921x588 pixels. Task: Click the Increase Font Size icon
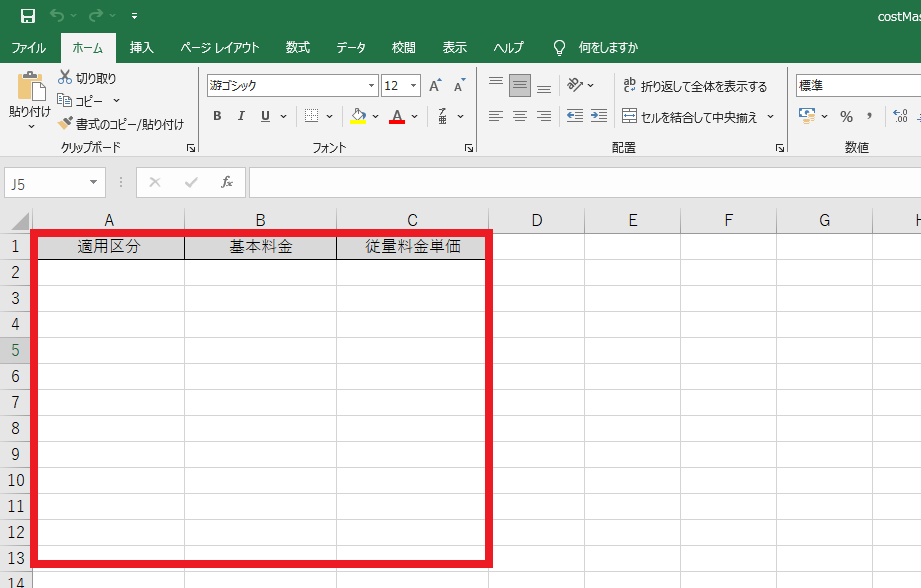coord(435,86)
